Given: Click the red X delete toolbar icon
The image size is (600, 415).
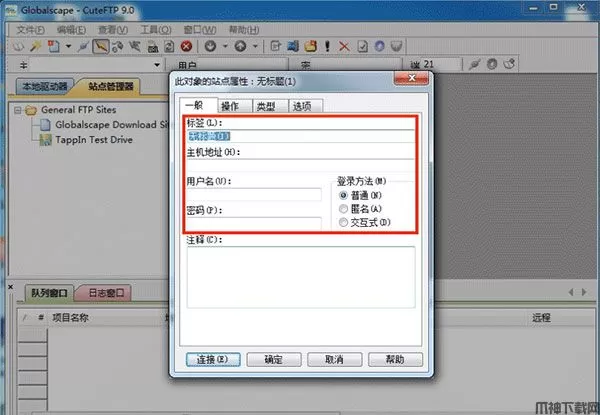Looking at the screenshot, I should coord(344,47).
